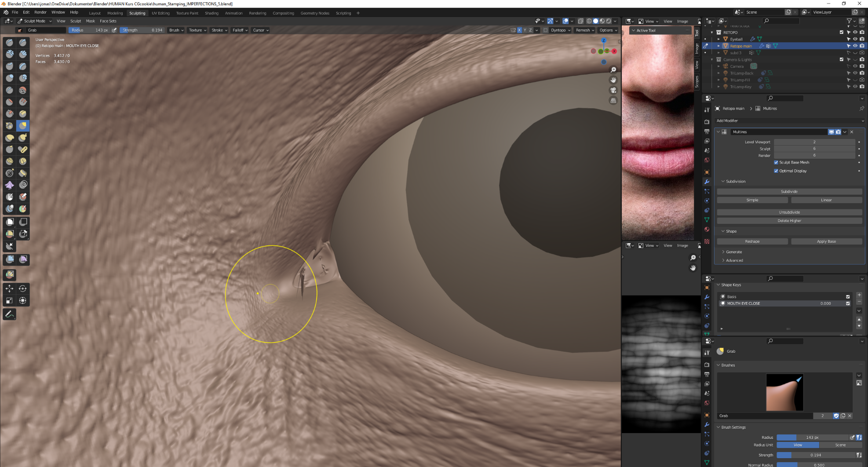Open the Falloff dropdown
The image size is (868, 467).
(240, 30)
